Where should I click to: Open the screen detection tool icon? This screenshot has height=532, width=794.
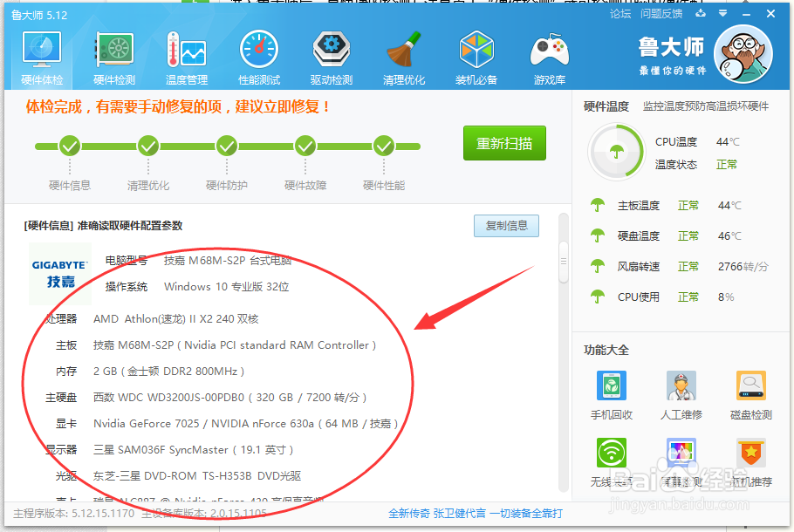pyautogui.click(x=681, y=453)
